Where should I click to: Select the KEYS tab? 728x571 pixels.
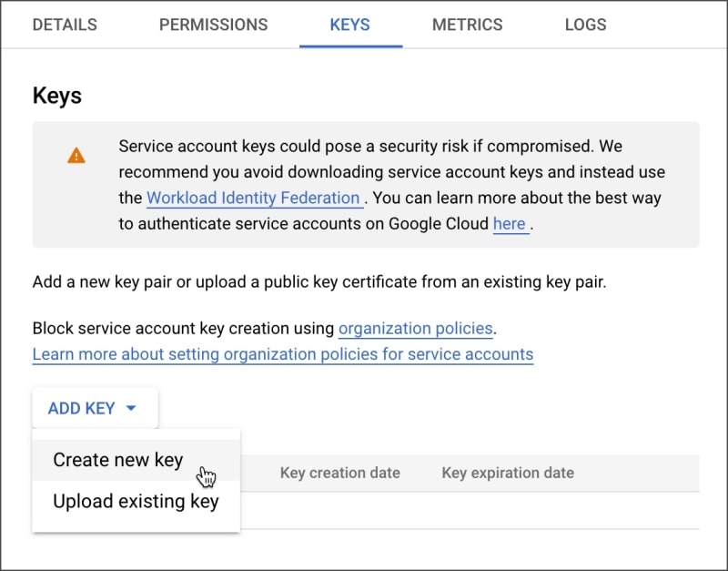[349, 25]
